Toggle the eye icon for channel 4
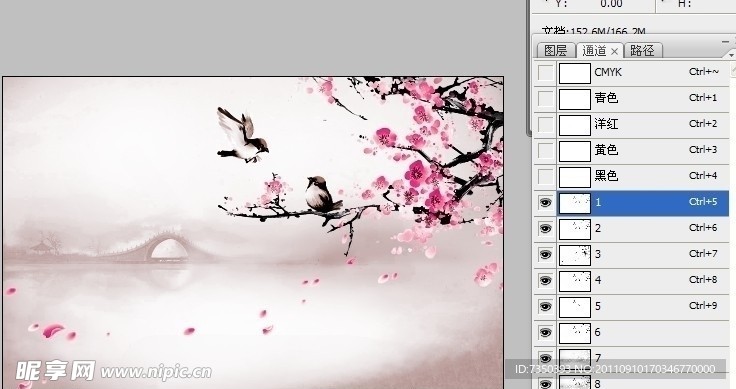Image resolution: width=736 pixels, height=389 pixels. coord(545,281)
